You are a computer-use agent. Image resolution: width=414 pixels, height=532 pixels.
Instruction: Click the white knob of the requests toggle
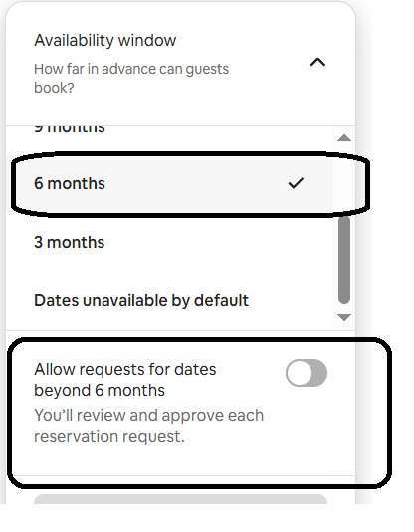coord(299,373)
